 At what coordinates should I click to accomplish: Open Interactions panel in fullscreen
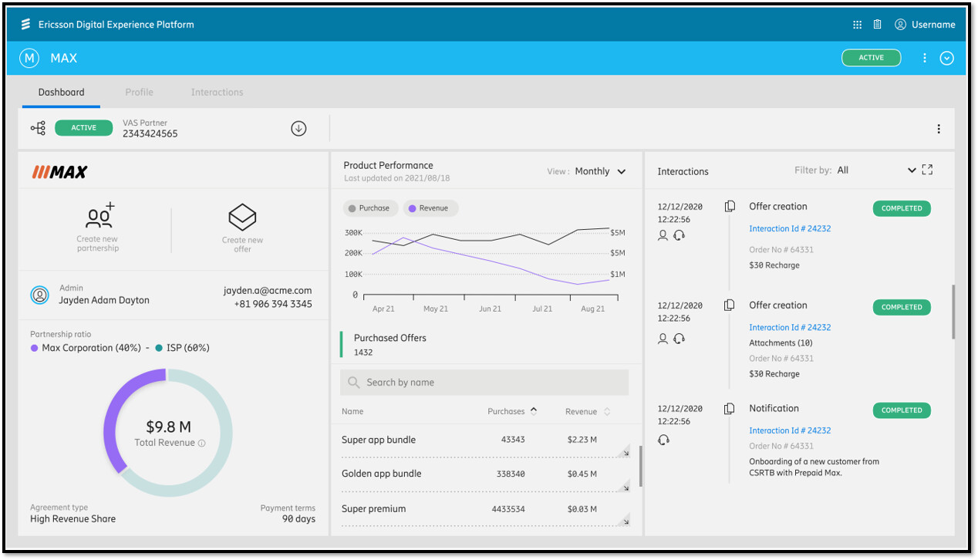927,169
